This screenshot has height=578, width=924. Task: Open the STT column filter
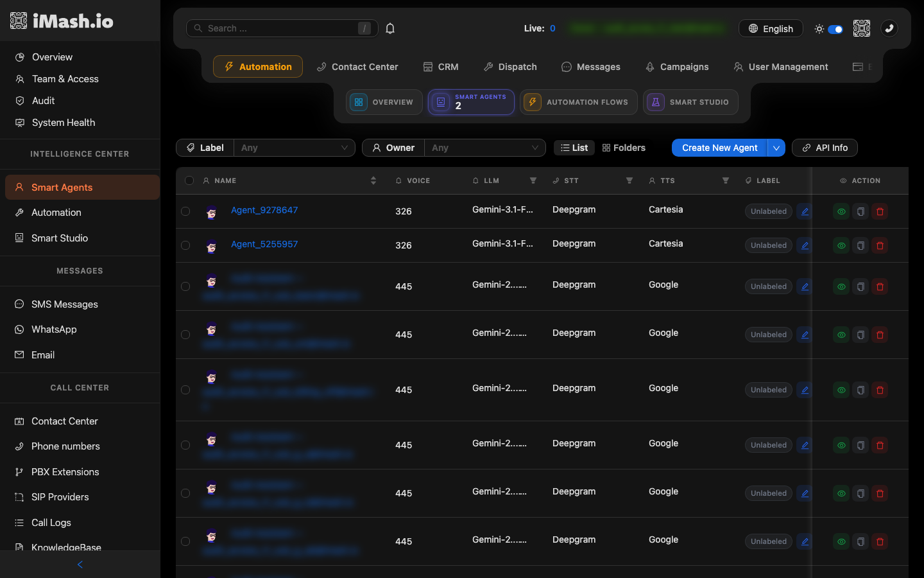(629, 180)
